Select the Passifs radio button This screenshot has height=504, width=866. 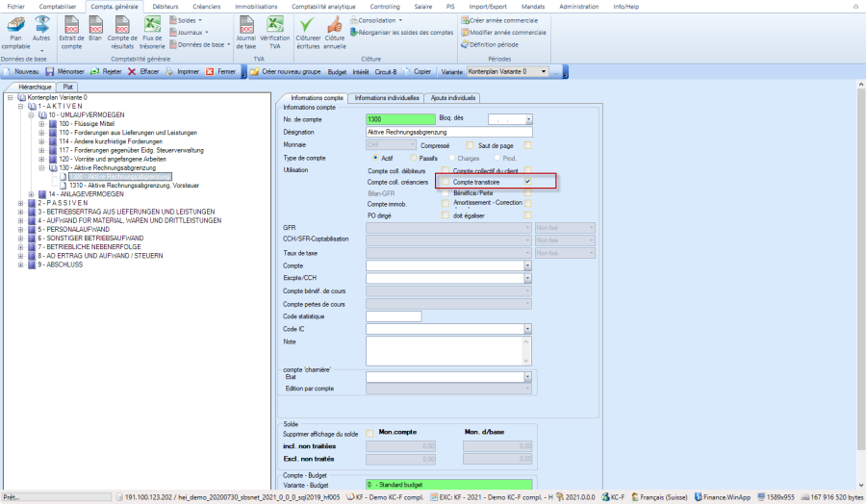click(413, 158)
